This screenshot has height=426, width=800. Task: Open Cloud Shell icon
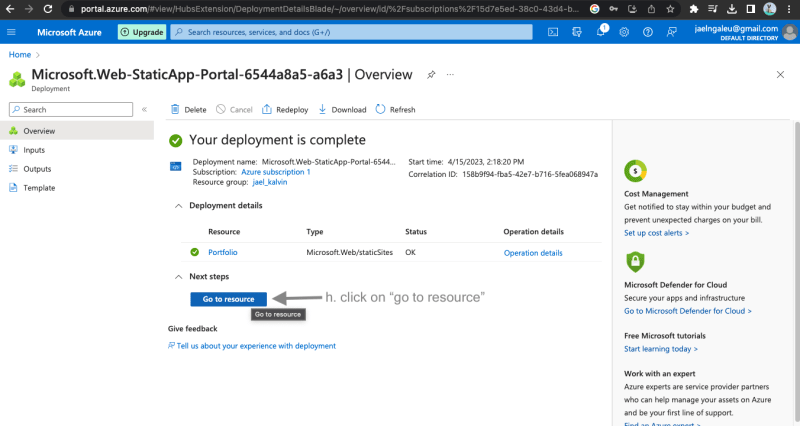(x=553, y=32)
